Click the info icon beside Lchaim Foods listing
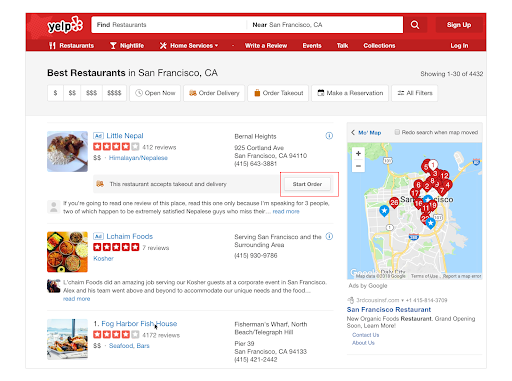The image size is (512, 381). pos(329,236)
